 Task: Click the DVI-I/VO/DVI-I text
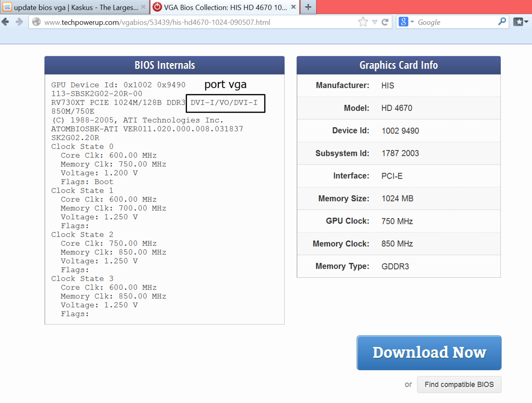point(224,103)
